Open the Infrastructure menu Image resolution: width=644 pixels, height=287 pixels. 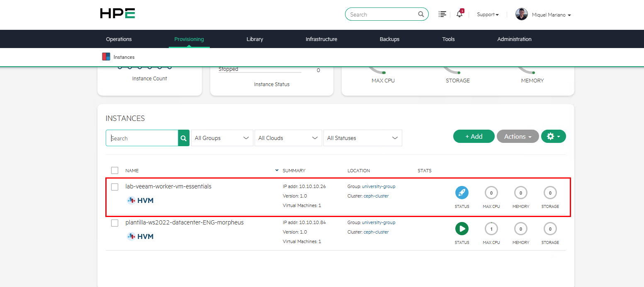321,39
